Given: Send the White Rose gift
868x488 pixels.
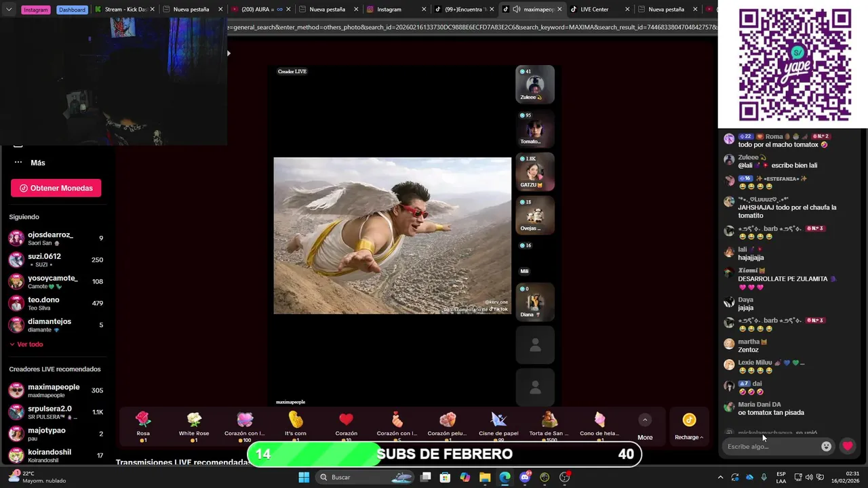Looking at the screenshot, I should (194, 426).
